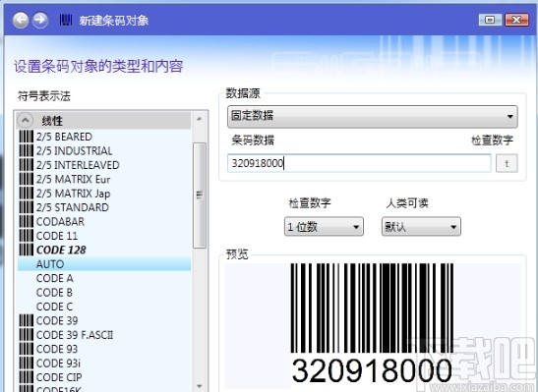This screenshot has height=392, width=538.
Task: Close the 新建条码对象 dialog
Action: (516, 20)
